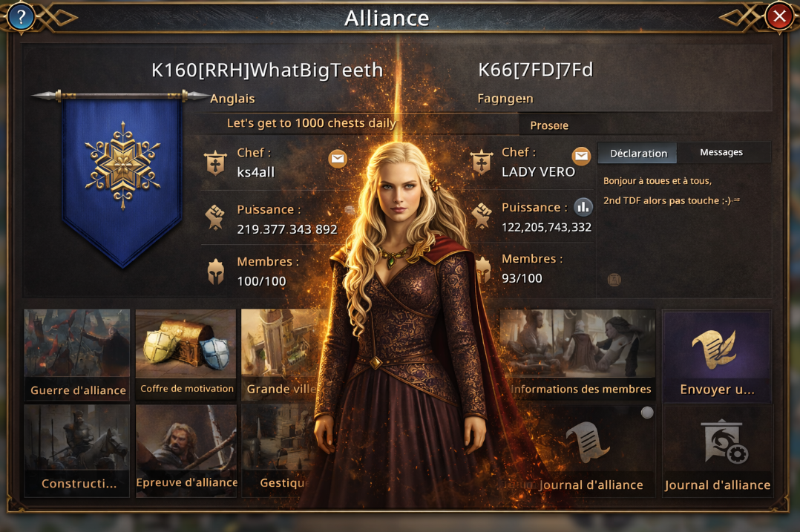The height and width of the screenshot is (532, 800).
Task: Switch to the Messages tab
Action: 721,152
